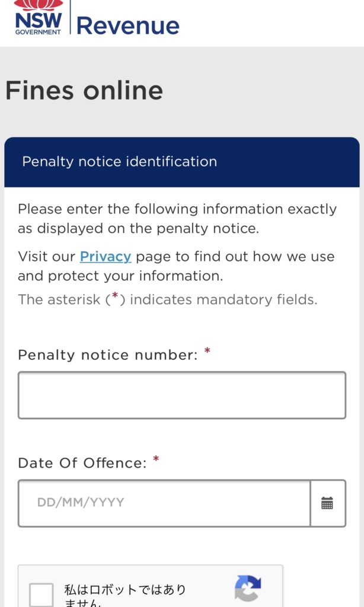
Task: Open the Privacy page link
Action: click(106, 257)
